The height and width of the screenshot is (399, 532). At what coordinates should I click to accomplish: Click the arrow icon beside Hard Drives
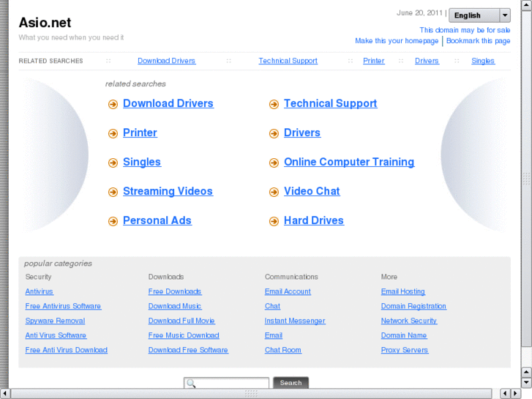point(274,221)
